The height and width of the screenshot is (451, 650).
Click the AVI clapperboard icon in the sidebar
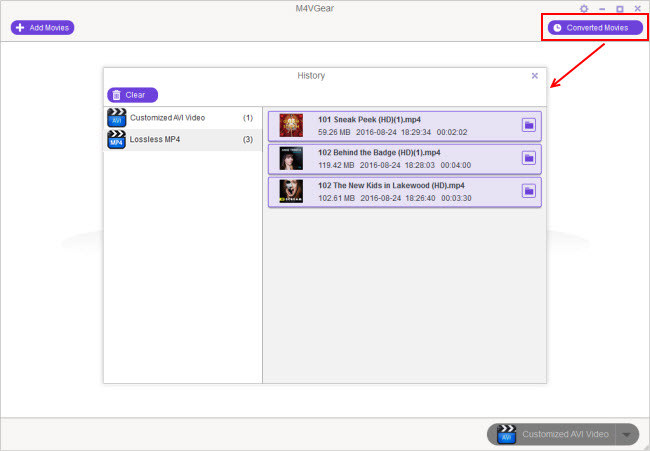[x=116, y=118]
